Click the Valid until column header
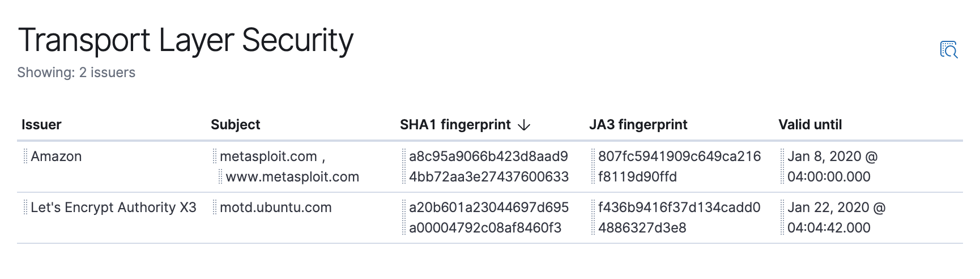The height and width of the screenshot is (279, 980). click(810, 125)
